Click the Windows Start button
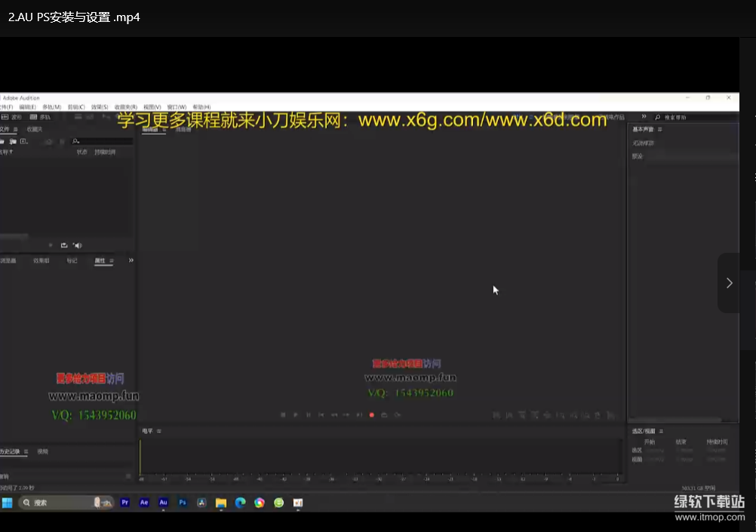This screenshot has width=756, height=532. 7,503
